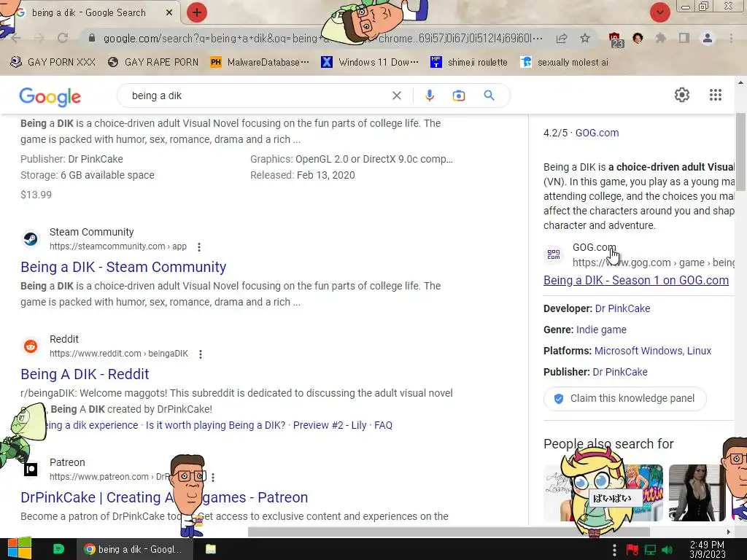The height and width of the screenshot is (560, 747).
Task: Open Google apps grid icon
Action: point(715,95)
